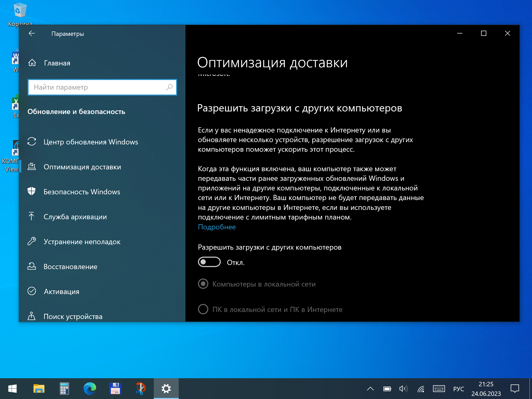Open the Windows Start menu
Viewport: 532px width, 399px height.
12,389
